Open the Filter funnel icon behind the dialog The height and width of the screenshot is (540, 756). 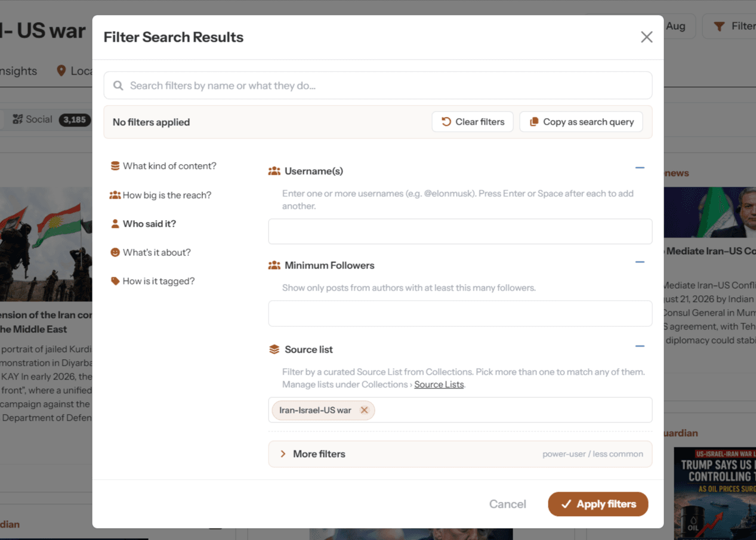[719, 26]
